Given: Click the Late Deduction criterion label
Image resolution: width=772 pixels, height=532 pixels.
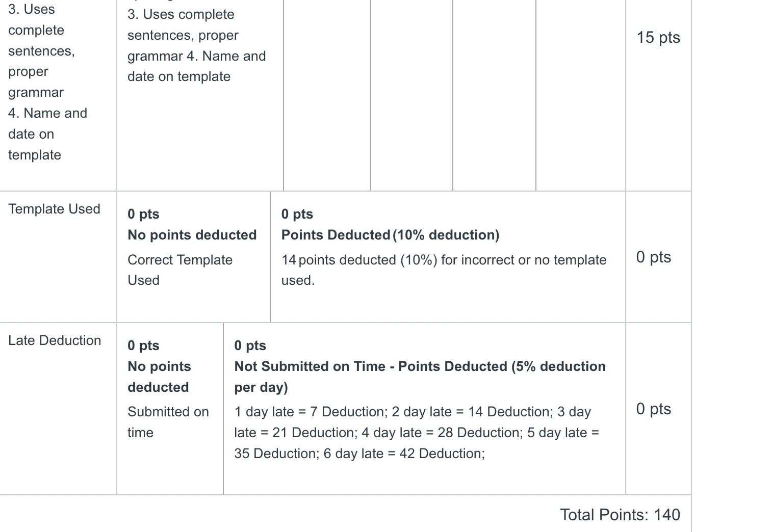Looking at the screenshot, I should click(55, 340).
